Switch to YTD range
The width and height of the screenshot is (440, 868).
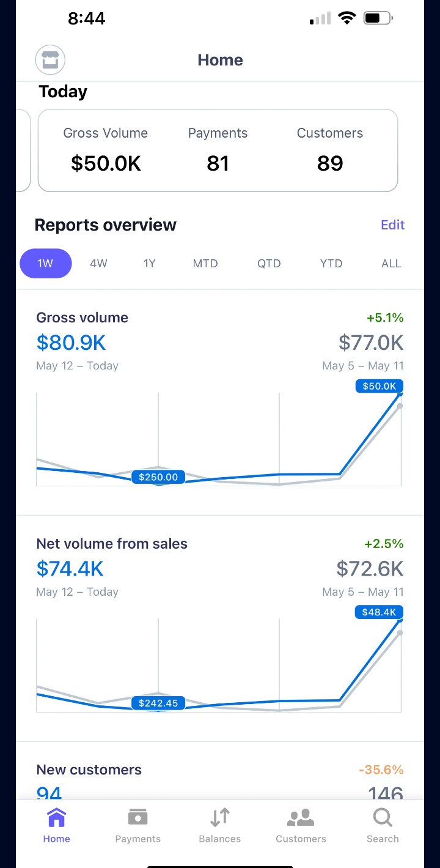[331, 264]
